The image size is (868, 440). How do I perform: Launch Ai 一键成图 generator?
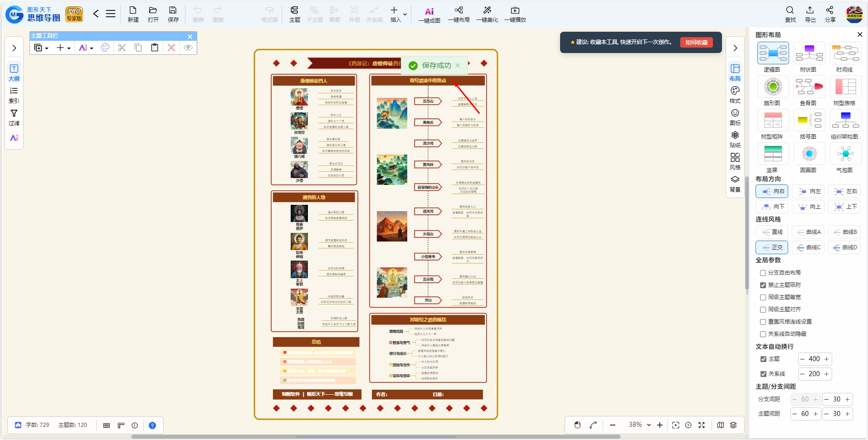tap(429, 15)
